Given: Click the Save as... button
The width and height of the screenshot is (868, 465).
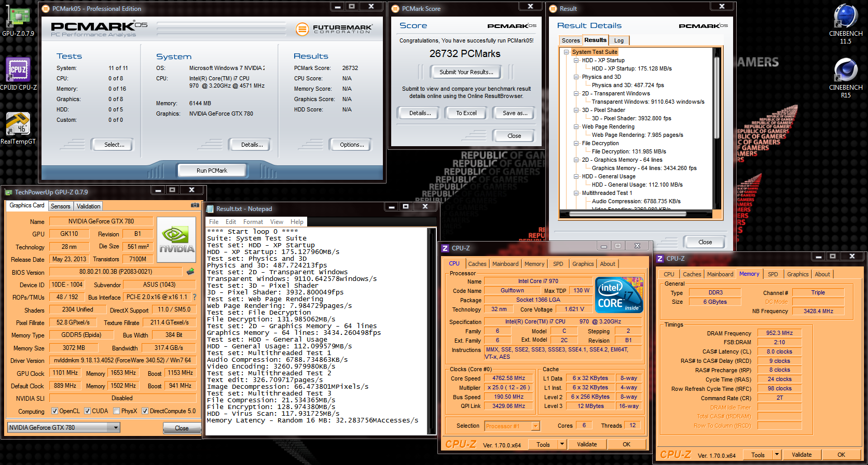Looking at the screenshot, I should (x=515, y=113).
